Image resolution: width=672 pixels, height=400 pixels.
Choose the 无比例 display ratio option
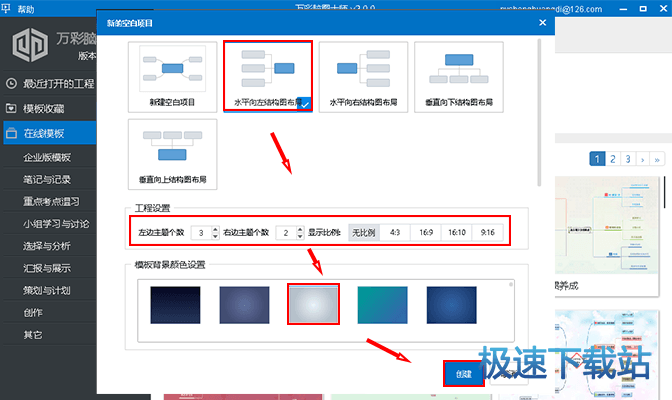click(364, 232)
